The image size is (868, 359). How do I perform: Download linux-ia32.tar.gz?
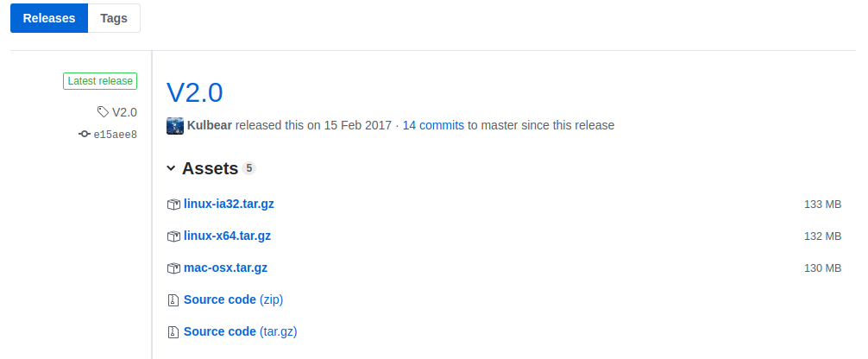pyautogui.click(x=229, y=204)
